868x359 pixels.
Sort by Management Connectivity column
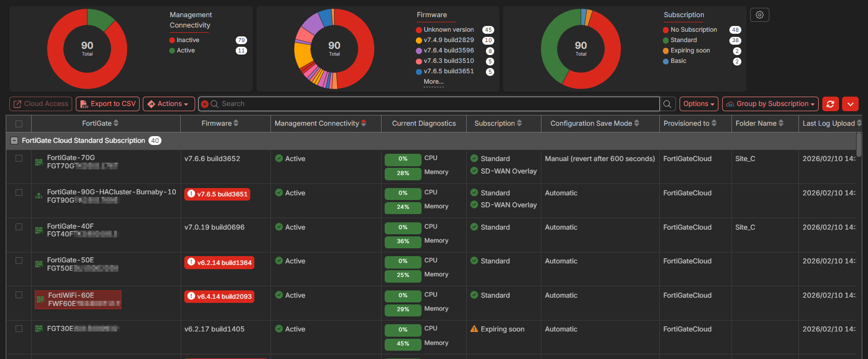point(320,123)
